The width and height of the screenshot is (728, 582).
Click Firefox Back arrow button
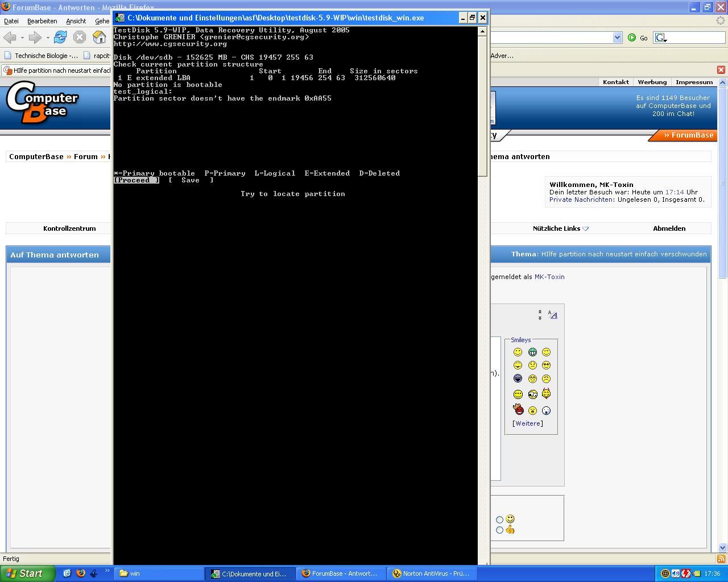(x=10, y=38)
